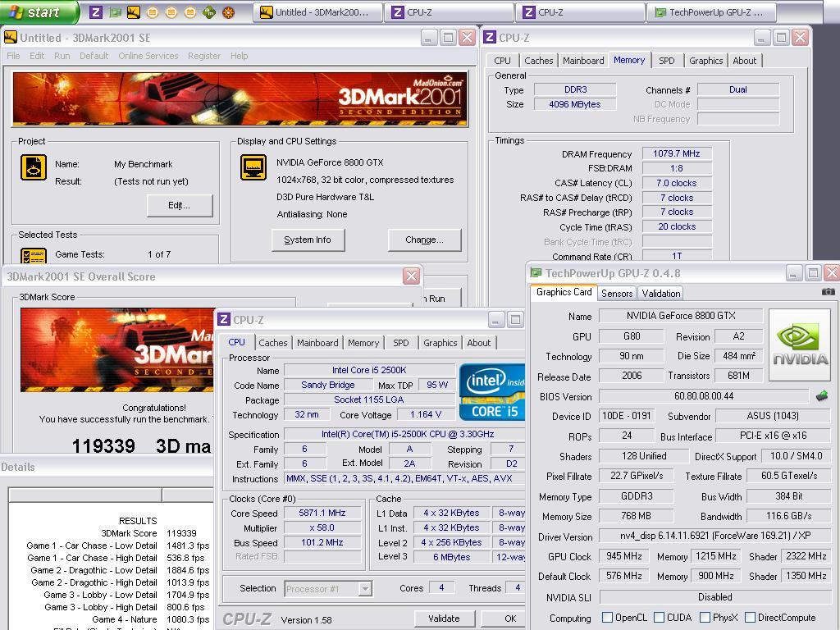The image size is (840, 630).
Task: Click the System Info button
Action: [x=308, y=240]
